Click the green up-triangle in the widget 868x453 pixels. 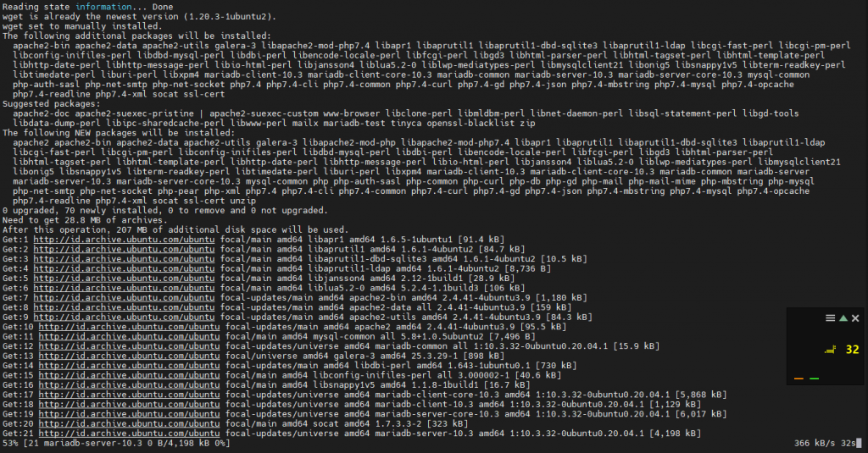pos(843,318)
